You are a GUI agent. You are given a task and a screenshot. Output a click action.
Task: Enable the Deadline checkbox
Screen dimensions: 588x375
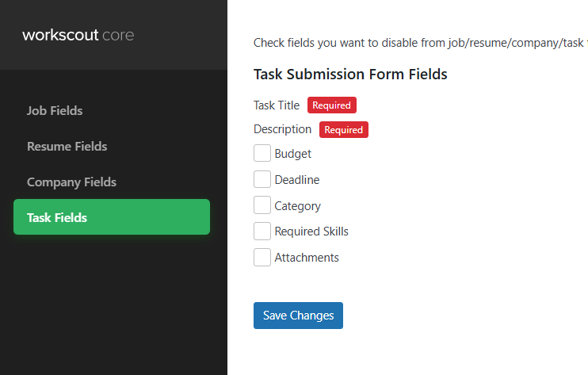(262, 180)
